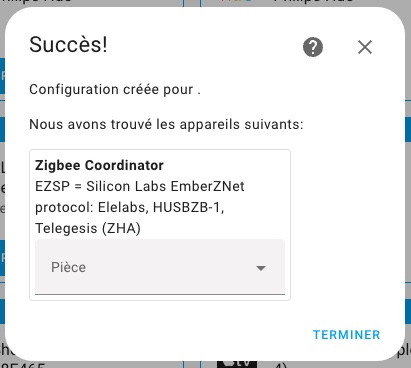Select the Zigbee Coordinator device title
The width and height of the screenshot is (411, 368).
[99, 165]
